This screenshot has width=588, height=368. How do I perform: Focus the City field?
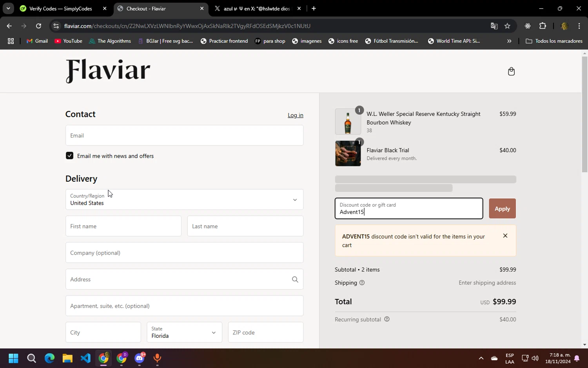pos(103,332)
